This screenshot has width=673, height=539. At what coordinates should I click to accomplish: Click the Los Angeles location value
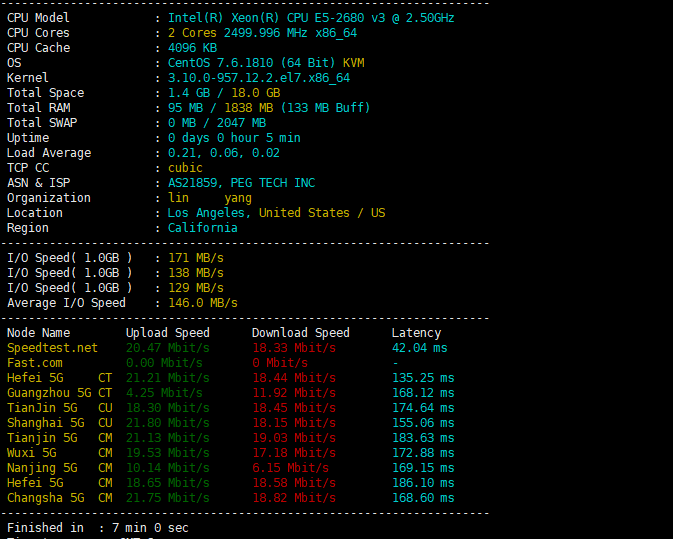coord(206,213)
